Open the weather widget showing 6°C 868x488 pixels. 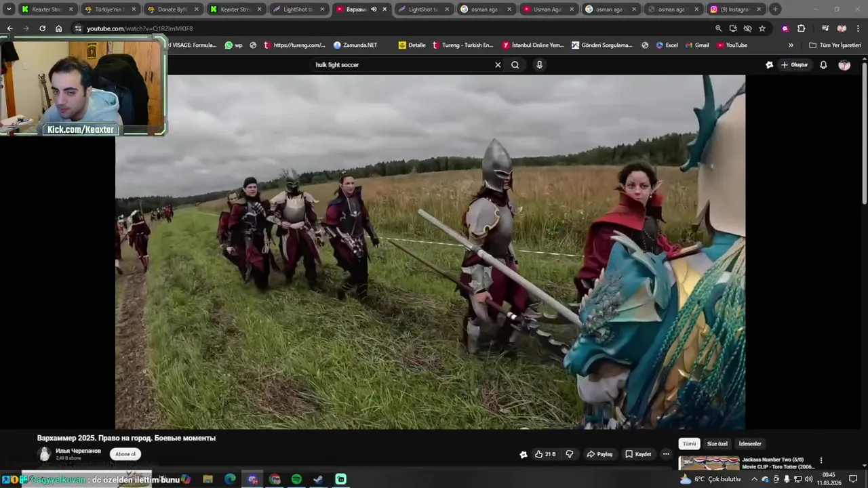pyautogui.click(x=711, y=479)
